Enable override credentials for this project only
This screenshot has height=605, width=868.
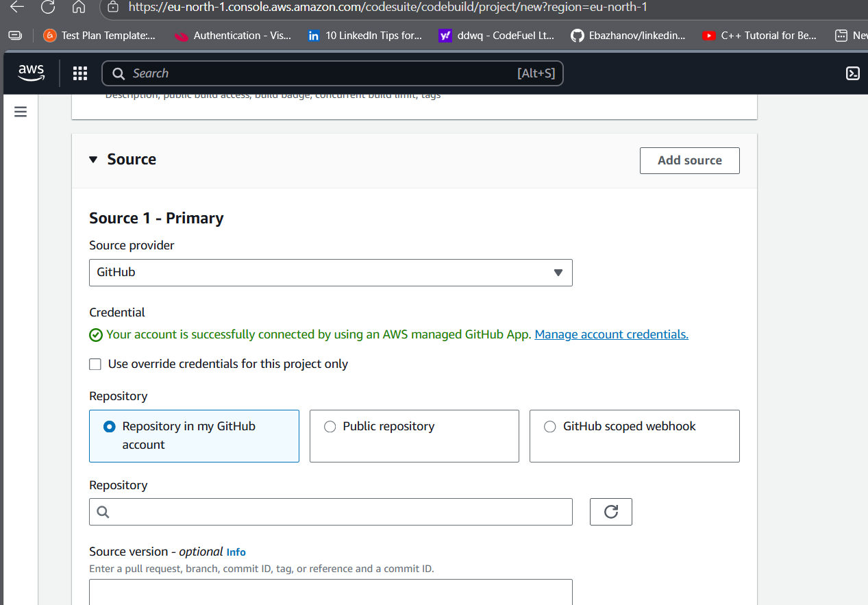click(95, 364)
